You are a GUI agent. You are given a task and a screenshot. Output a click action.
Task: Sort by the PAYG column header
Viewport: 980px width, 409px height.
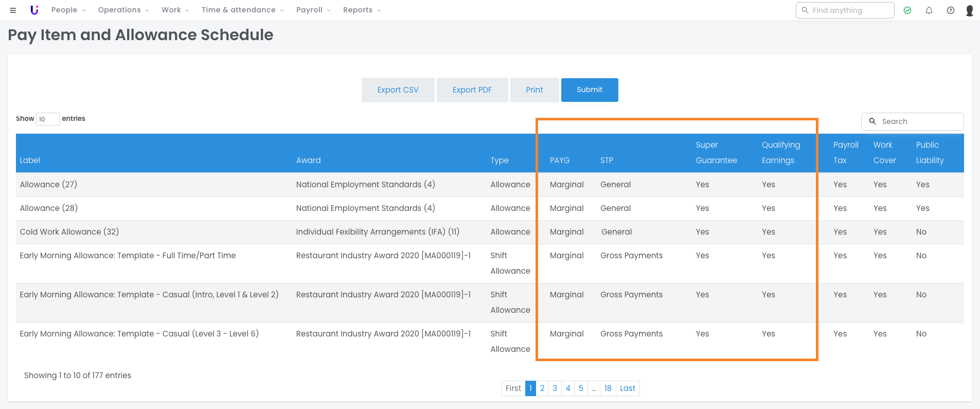(x=559, y=161)
